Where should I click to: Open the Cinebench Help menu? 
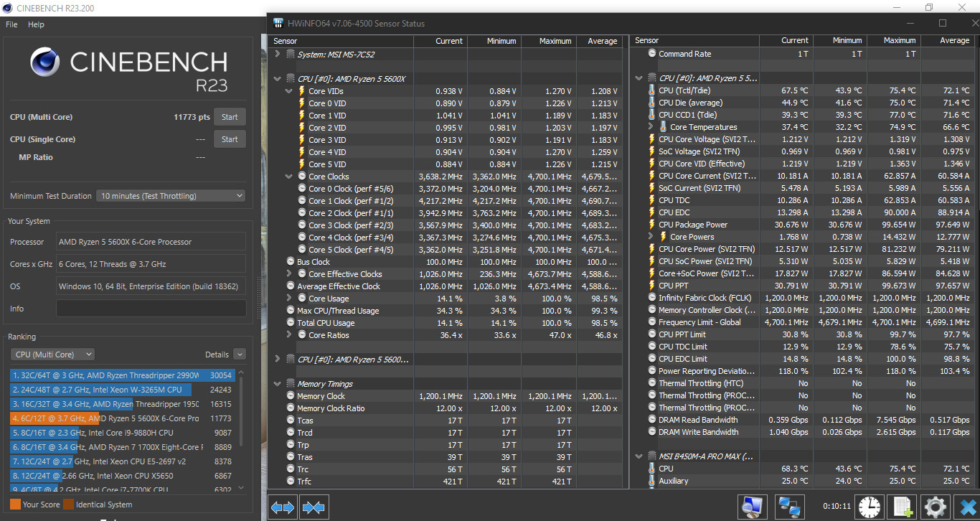(x=36, y=24)
